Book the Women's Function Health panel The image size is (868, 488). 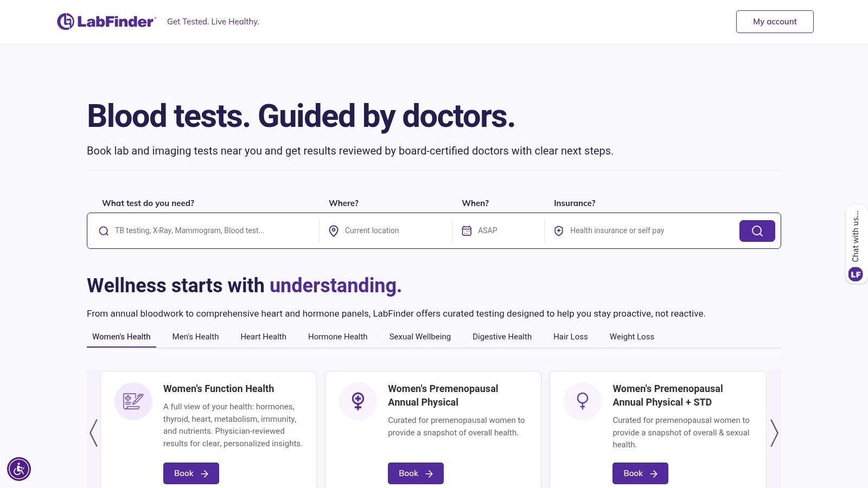[191, 473]
